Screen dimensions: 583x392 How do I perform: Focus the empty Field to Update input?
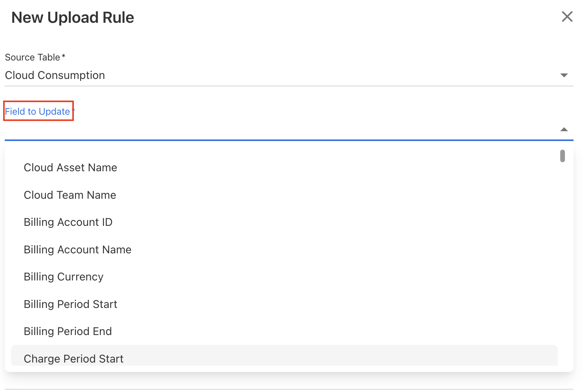[x=275, y=130]
